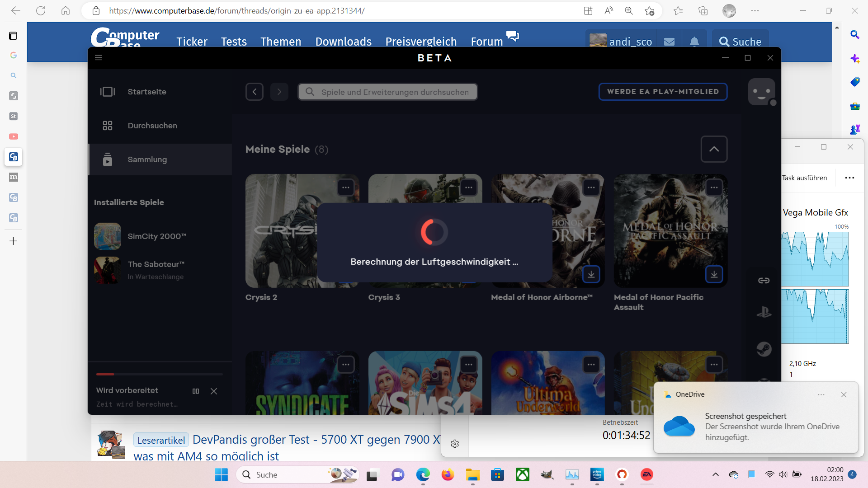Download Medal of Honor Airborne
Viewport: 868px width, 488px height.
click(x=591, y=274)
